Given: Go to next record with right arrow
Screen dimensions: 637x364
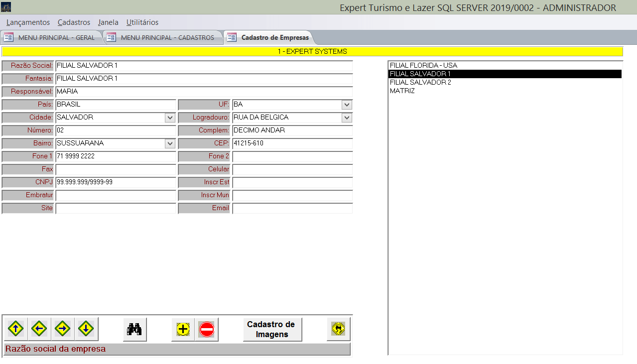Looking at the screenshot, I should pyautogui.click(x=63, y=329).
